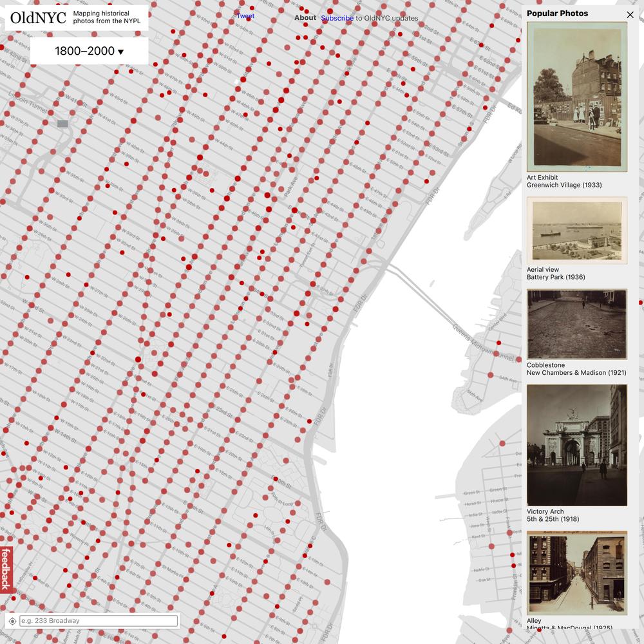Click the 'Aerial view' caption text

coord(542,269)
